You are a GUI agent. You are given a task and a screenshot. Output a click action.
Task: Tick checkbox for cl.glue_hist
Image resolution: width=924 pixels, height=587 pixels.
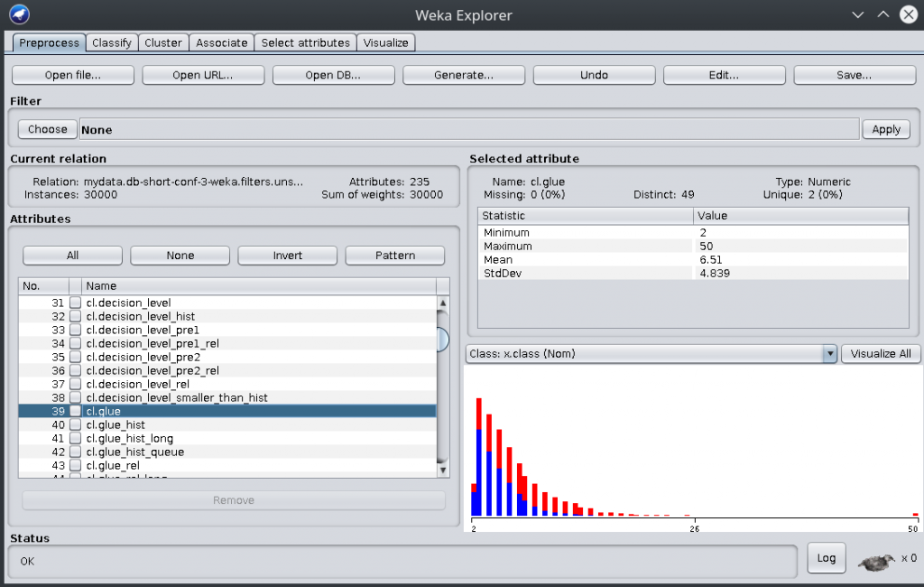pyautogui.click(x=76, y=424)
